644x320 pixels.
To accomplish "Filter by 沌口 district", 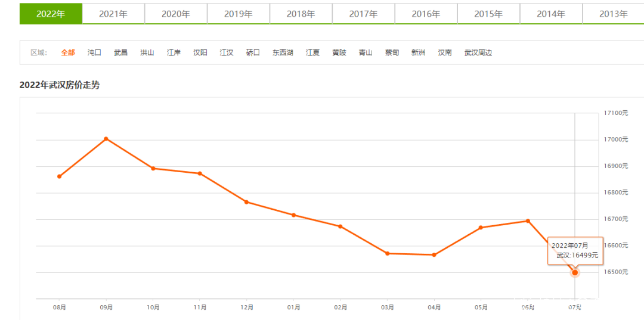I will 94,52.
